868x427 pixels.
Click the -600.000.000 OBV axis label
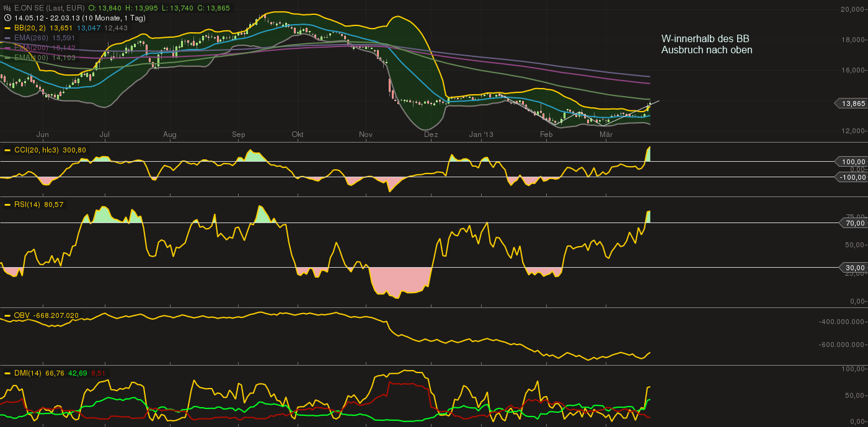click(840, 346)
